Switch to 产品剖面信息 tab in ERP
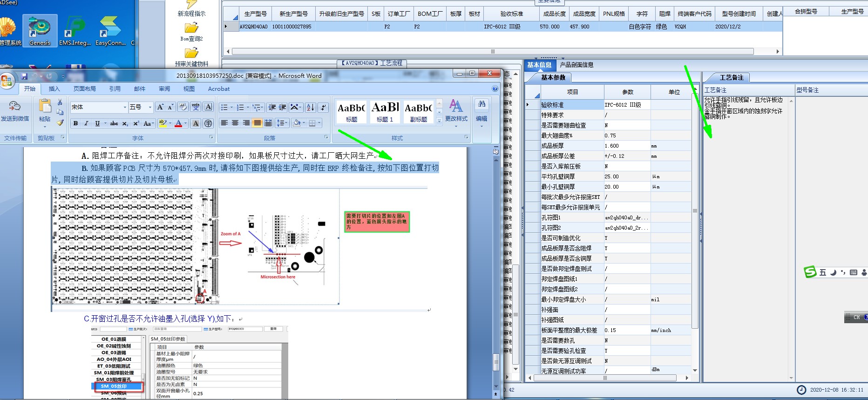Image resolution: width=868 pixels, height=400 pixels. point(576,65)
